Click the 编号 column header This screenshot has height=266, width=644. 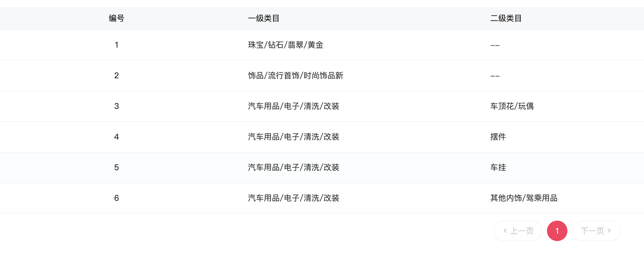click(x=117, y=18)
